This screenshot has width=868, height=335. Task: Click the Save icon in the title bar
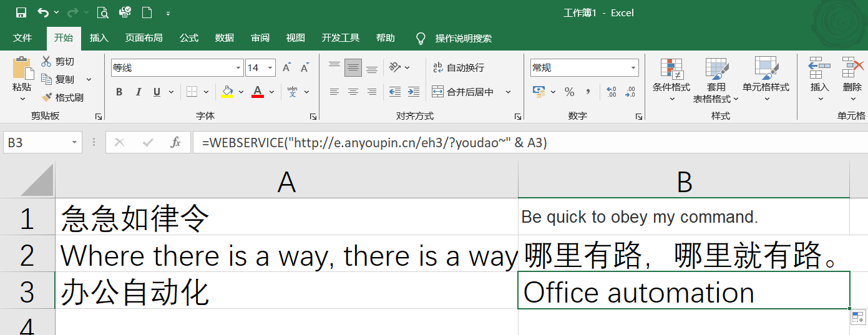point(21,12)
